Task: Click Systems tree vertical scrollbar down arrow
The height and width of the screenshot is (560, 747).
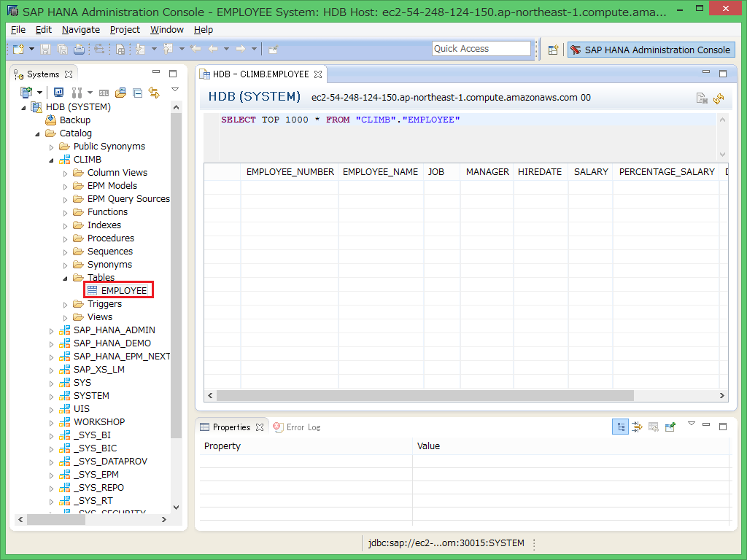Action: click(x=176, y=507)
